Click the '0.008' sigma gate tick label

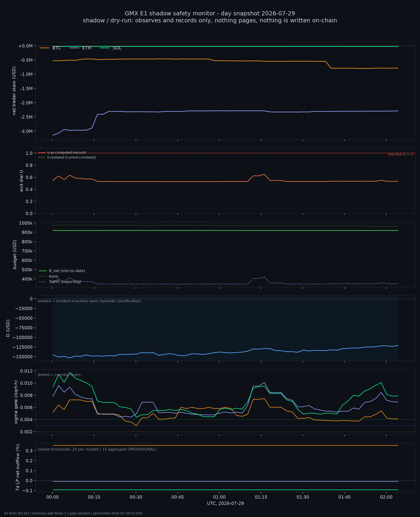tap(26, 395)
